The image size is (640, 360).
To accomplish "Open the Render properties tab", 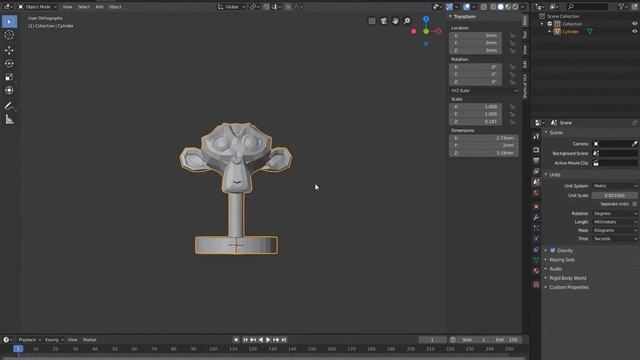I will pos(536,150).
